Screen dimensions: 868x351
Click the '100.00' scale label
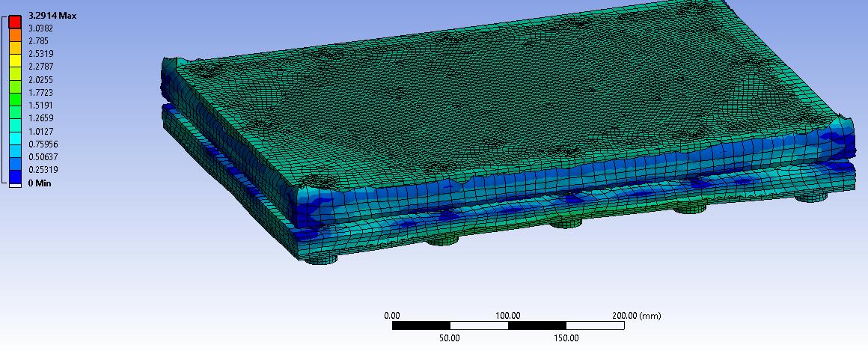tap(507, 316)
